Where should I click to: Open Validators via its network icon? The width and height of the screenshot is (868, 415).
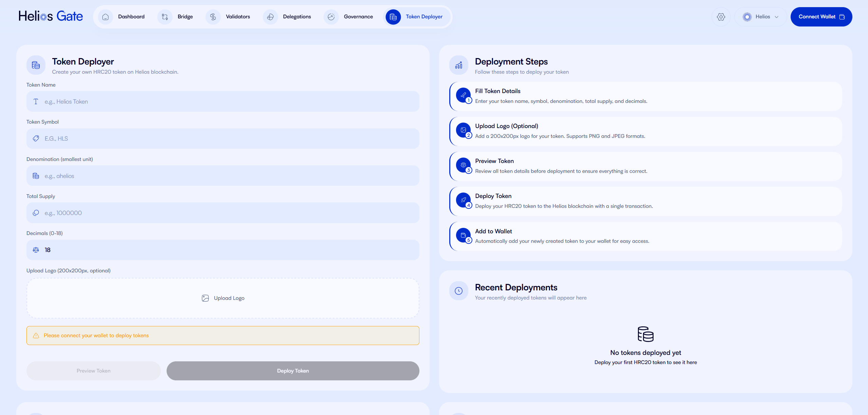tap(213, 16)
